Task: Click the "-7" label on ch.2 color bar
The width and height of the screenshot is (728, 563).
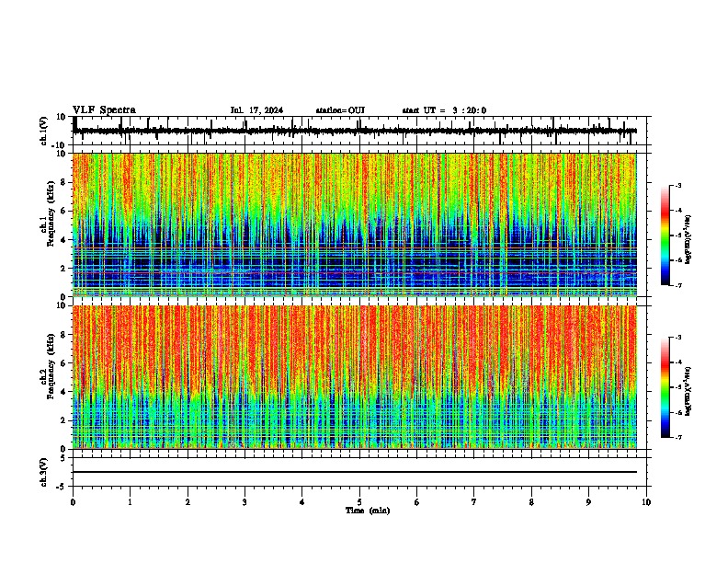Action: click(678, 437)
